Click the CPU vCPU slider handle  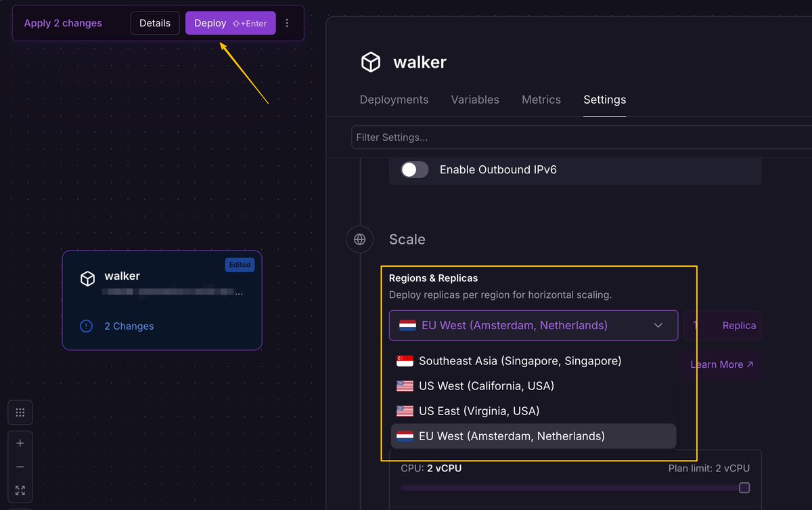pyautogui.click(x=744, y=488)
